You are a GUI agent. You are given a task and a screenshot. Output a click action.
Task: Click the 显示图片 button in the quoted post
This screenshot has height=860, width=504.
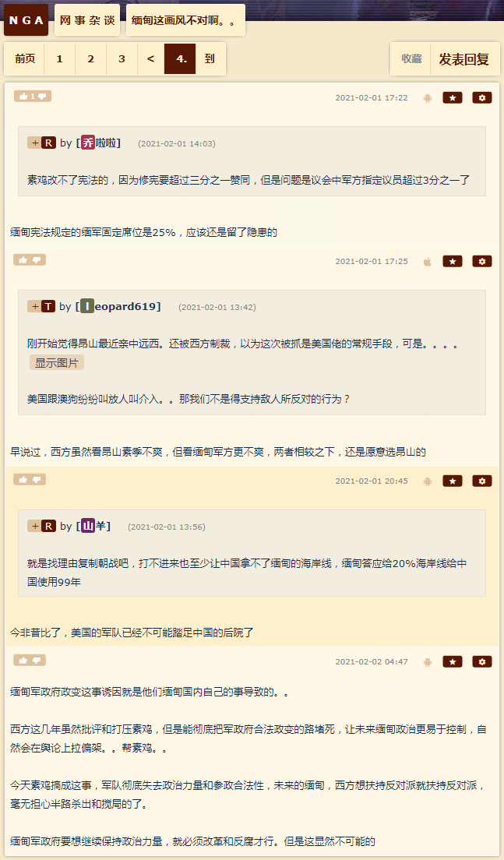point(57,362)
